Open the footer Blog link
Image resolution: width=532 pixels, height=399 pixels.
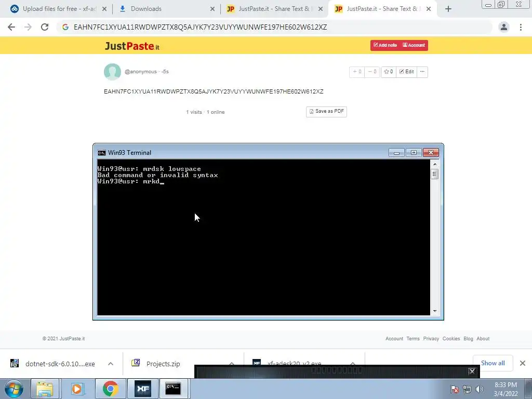(x=468, y=339)
